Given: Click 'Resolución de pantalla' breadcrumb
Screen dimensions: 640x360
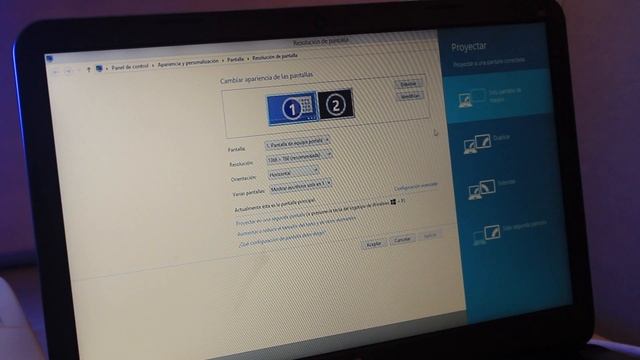Looking at the screenshot, I should [x=275, y=56].
